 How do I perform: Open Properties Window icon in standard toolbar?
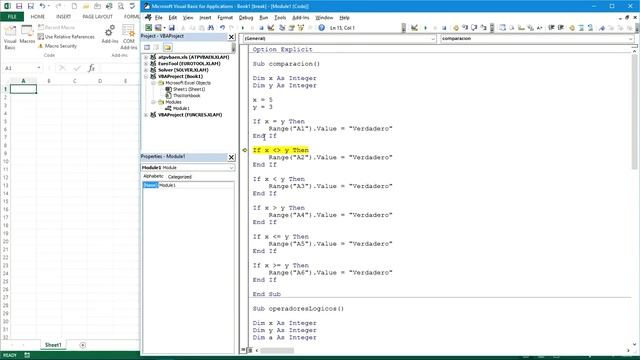pos(292,28)
